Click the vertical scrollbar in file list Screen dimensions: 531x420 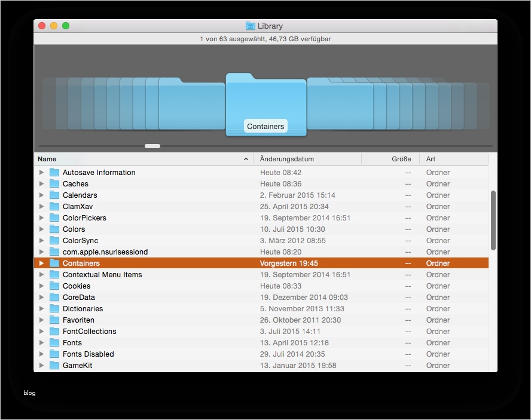[x=493, y=220]
